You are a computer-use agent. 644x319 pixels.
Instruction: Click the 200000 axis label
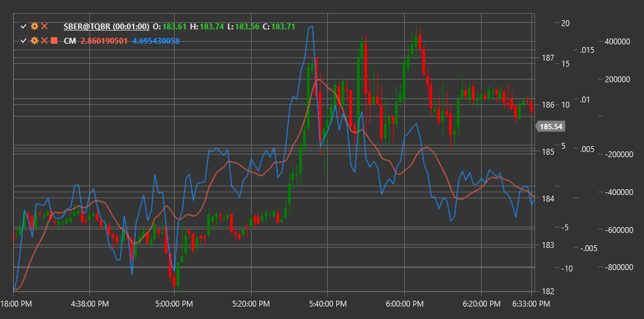[618, 80]
